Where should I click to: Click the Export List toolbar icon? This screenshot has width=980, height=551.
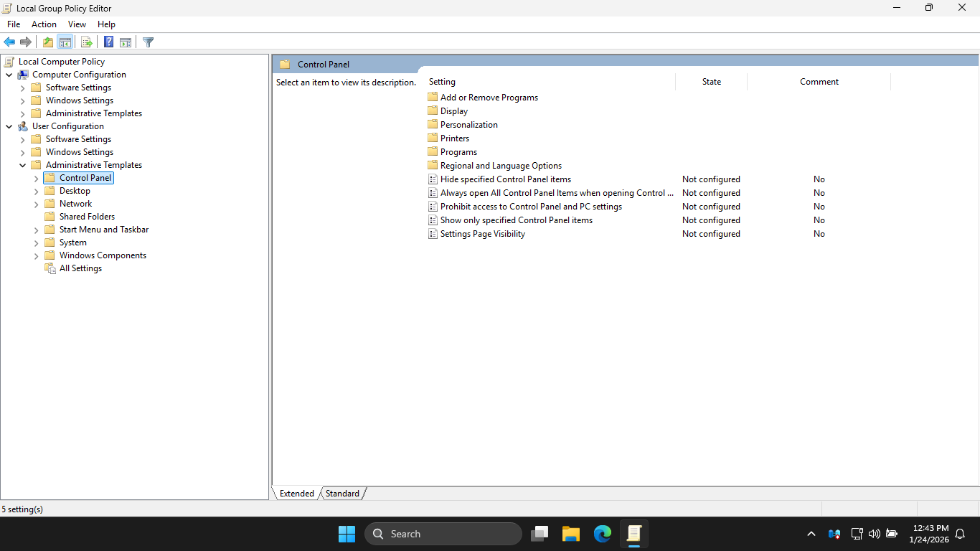tap(86, 42)
